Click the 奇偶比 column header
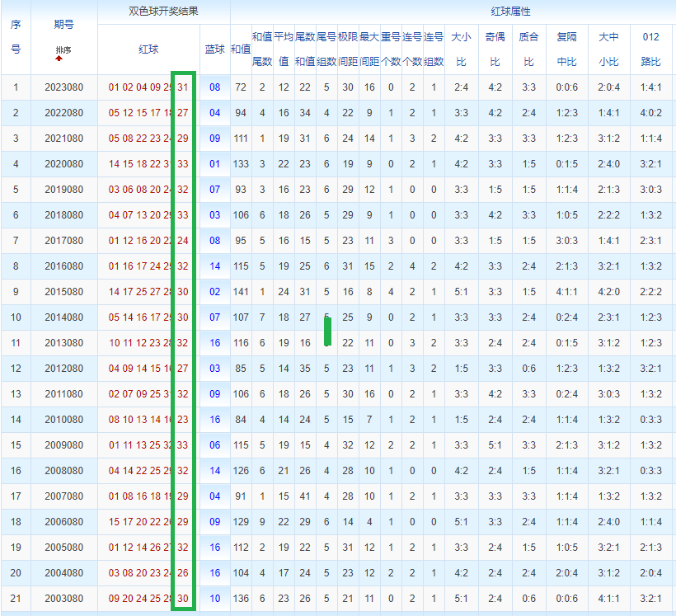This screenshot has width=676, height=616. coord(495,49)
